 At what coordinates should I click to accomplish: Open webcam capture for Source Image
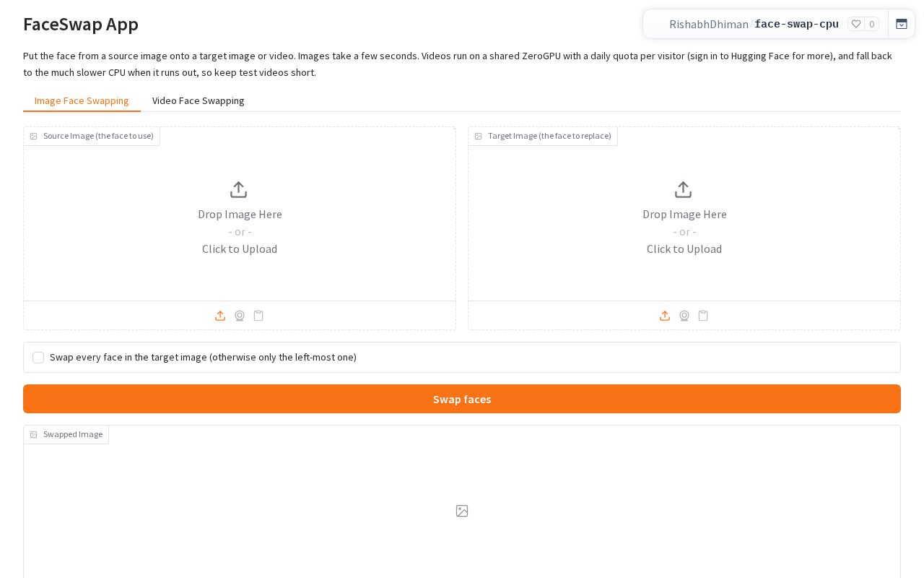coord(240,316)
